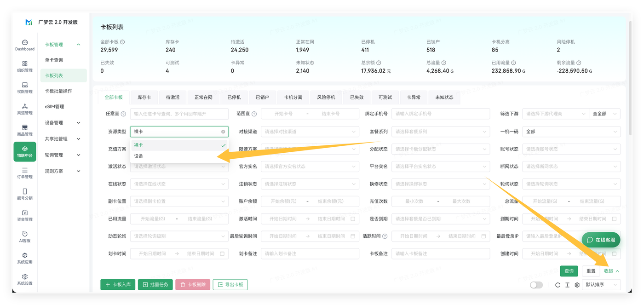Click help icon beside 范围查
This screenshot has height=305, width=644.
click(254, 114)
